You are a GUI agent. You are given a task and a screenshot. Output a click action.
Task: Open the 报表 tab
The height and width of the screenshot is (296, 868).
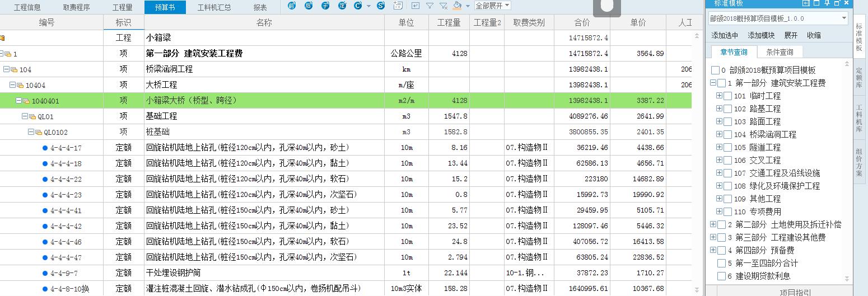(260, 7)
